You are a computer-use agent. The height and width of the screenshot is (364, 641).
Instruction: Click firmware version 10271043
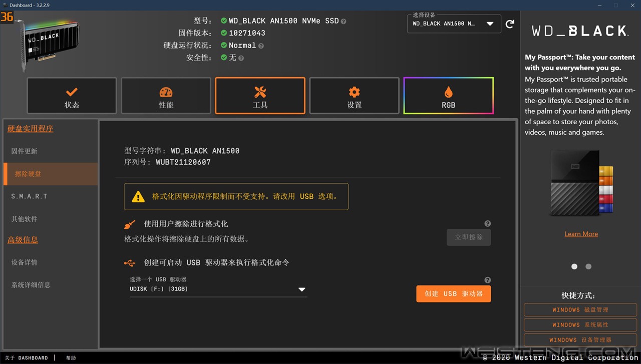point(247,33)
